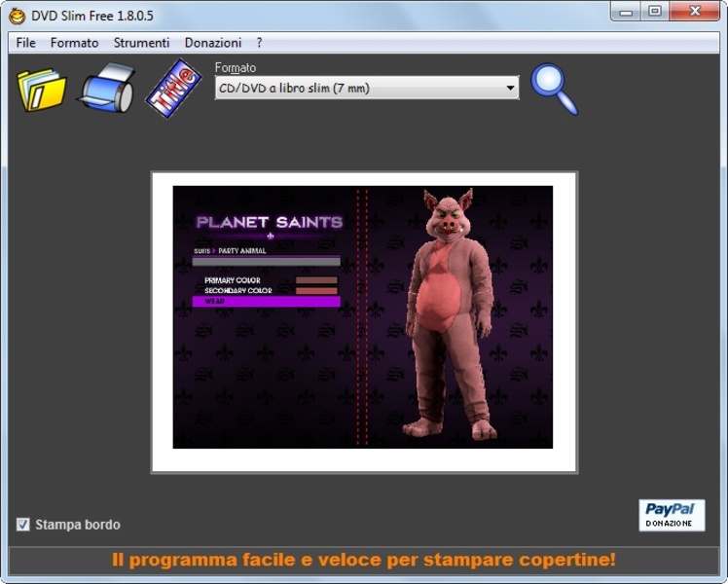Minimize the DVD Slim Free window
The image size is (728, 584).
coord(626,12)
